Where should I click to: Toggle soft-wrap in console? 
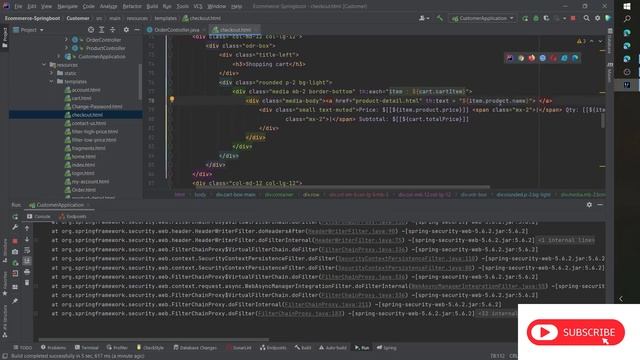pyautogui.click(x=27, y=250)
